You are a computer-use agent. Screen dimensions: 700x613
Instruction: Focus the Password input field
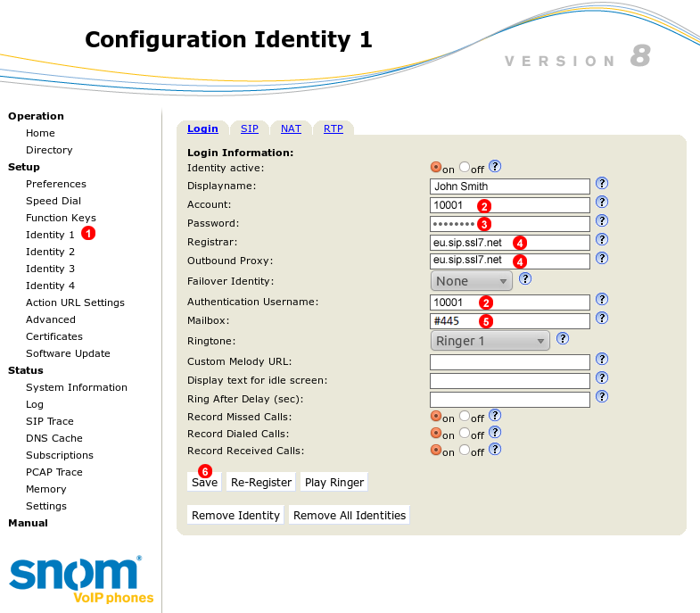pyautogui.click(x=510, y=224)
